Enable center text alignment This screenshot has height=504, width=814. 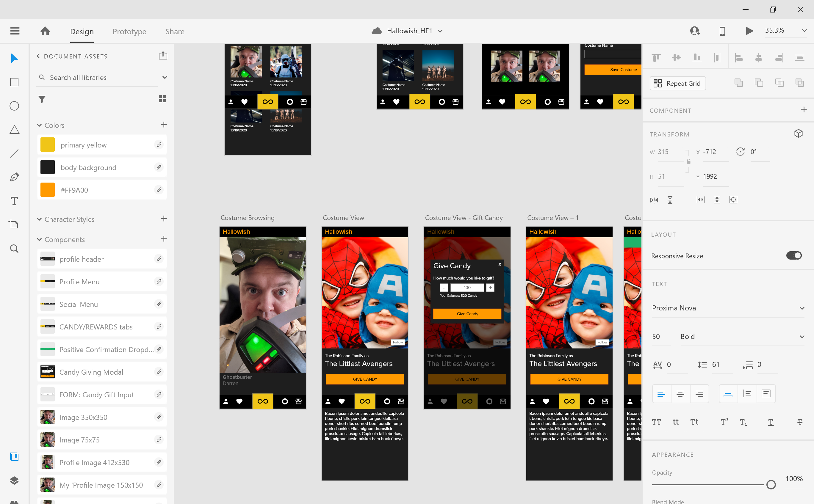coord(680,394)
